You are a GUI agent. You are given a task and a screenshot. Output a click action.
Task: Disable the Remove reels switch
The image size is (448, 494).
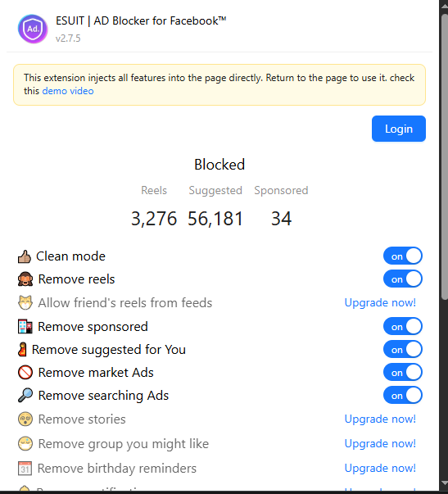click(403, 279)
